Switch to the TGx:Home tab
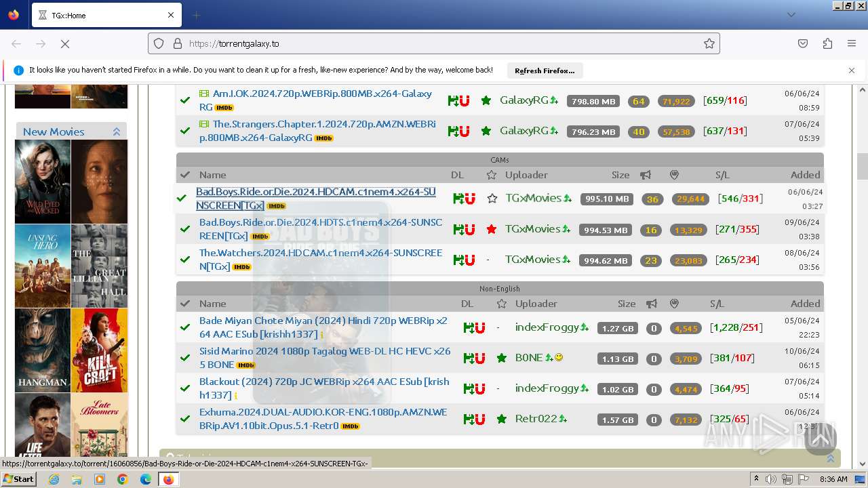 (x=106, y=15)
